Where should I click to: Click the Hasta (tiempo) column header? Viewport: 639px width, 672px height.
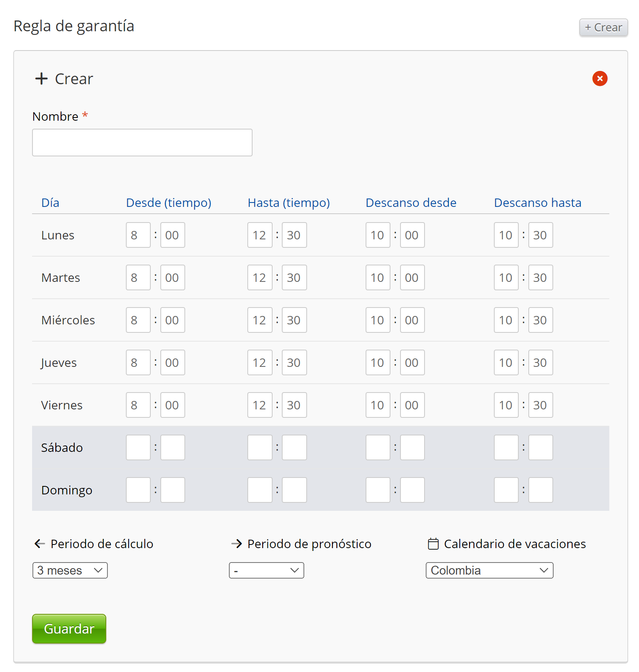(x=289, y=203)
